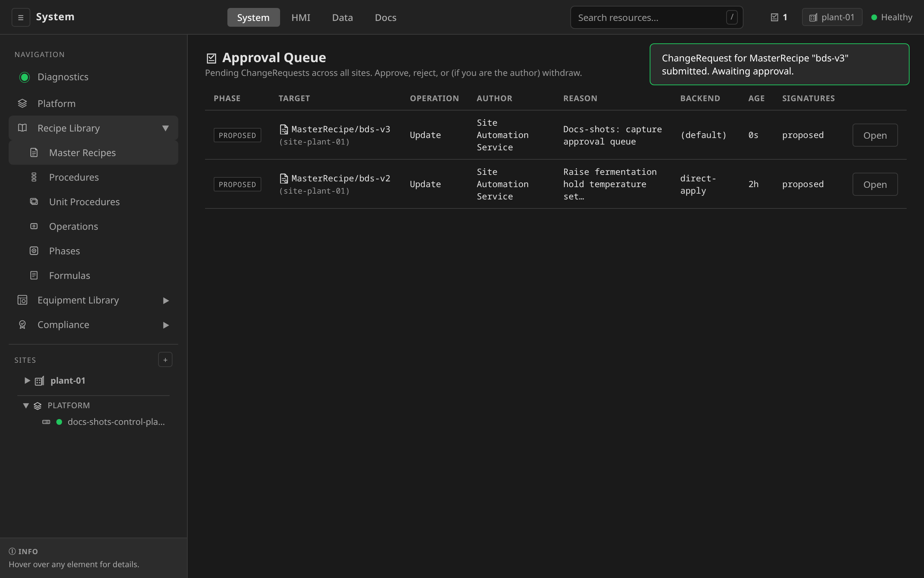Open the pending approvals counter icon in header
Screen dimensions: 924x578
tap(774, 17)
